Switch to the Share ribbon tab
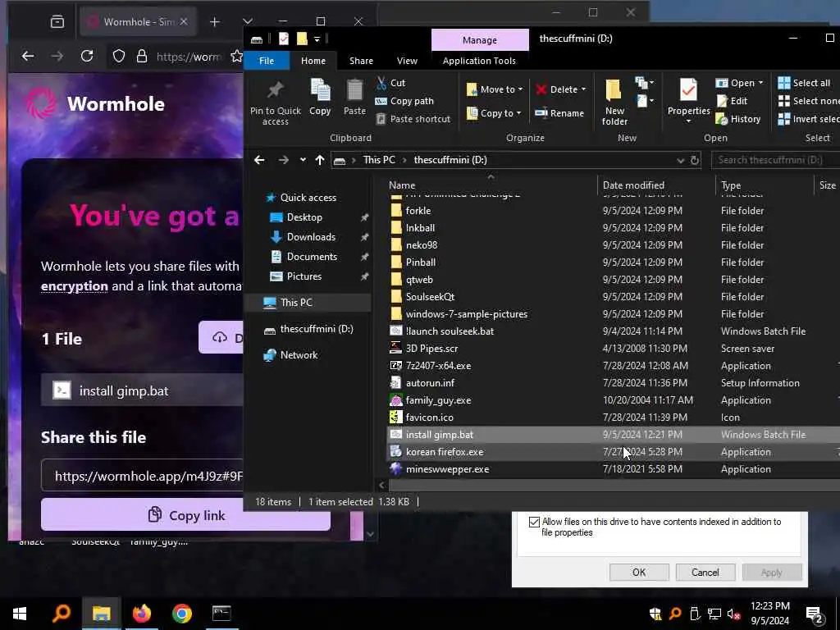840x630 pixels. coord(361,61)
